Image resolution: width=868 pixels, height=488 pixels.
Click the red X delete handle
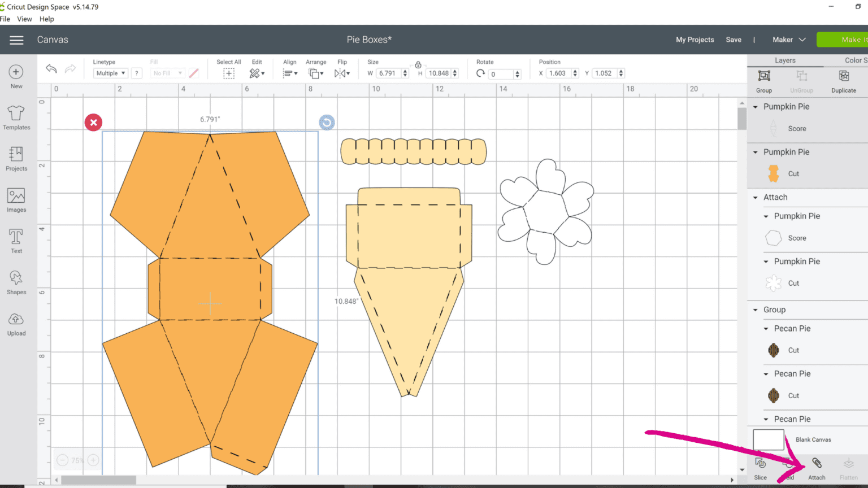(x=93, y=122)
